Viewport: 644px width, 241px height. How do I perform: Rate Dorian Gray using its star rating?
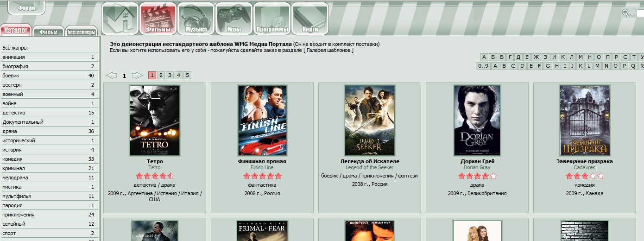[x=477, y=176]
